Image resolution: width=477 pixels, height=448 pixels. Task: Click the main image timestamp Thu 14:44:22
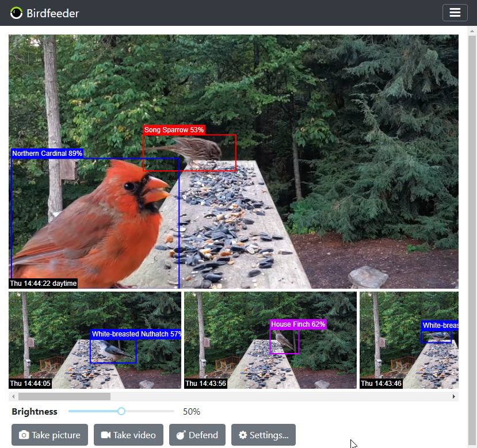pos(43,284)
